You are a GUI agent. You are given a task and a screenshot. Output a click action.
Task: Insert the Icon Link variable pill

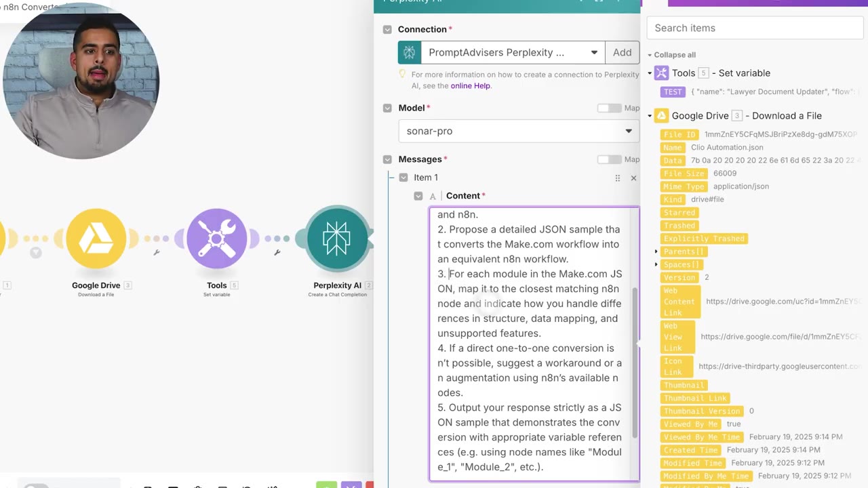(x=677, y=367)
